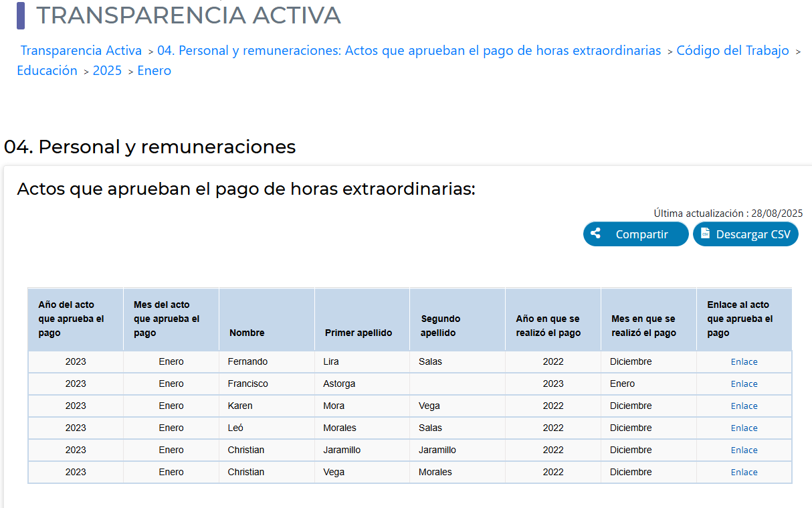Open Enlace for Karen Mora Vega
This screenshot has height=508, width=812.
(744, 406)
